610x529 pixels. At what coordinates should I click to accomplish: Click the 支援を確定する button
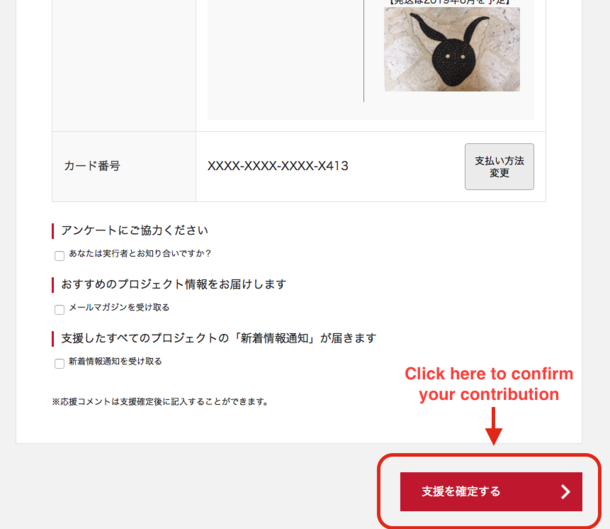(491, 492)
